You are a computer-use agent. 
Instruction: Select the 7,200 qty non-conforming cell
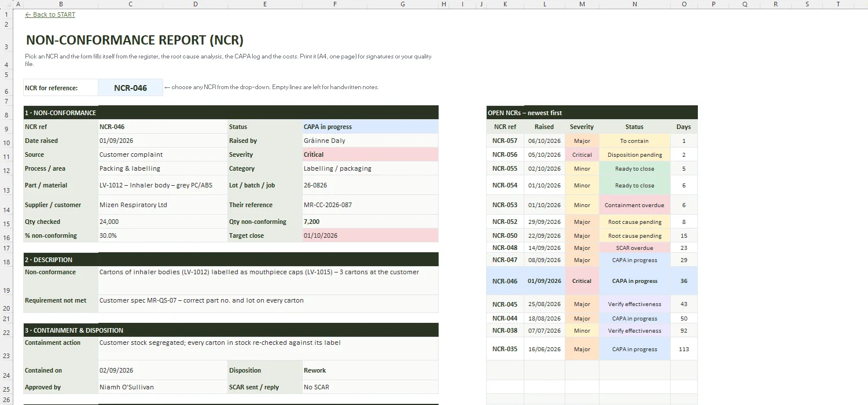tap(370, 222)
